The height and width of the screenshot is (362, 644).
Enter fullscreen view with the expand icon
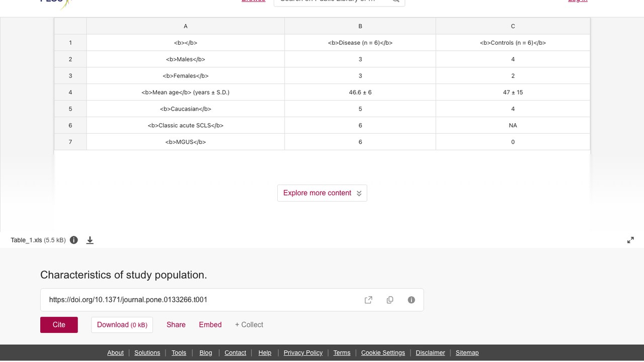pos(630,240)
